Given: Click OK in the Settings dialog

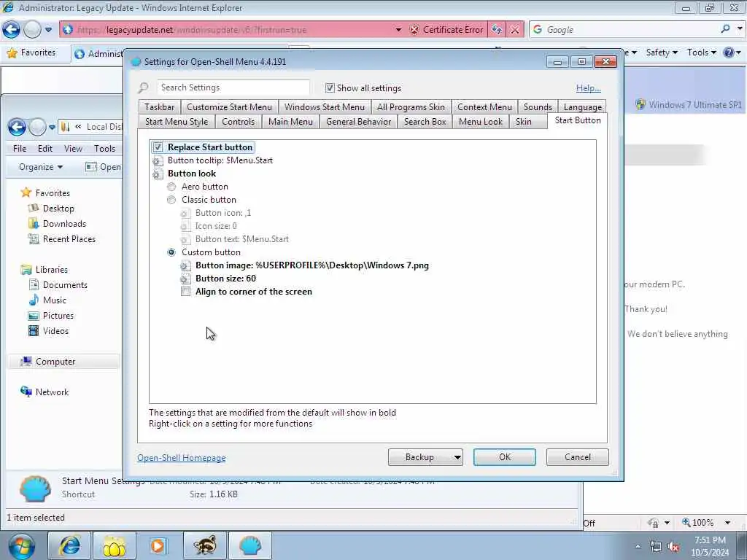Looking at the screenshot, I should pos(505,457).
